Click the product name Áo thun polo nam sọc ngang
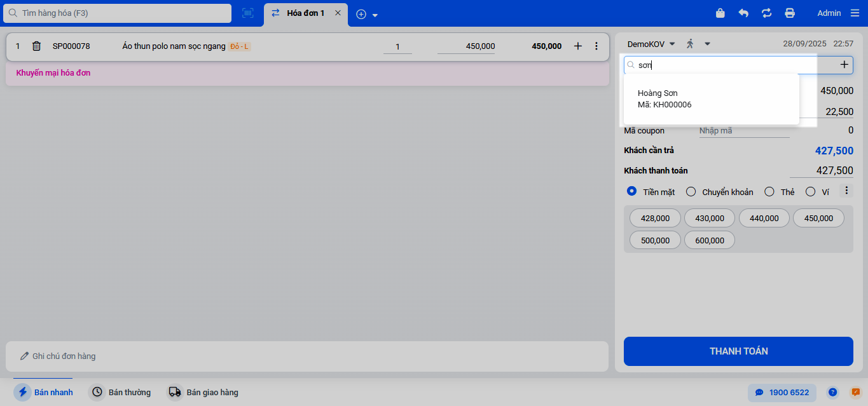This screenshot has width=868, height=406. pos(174,46)
